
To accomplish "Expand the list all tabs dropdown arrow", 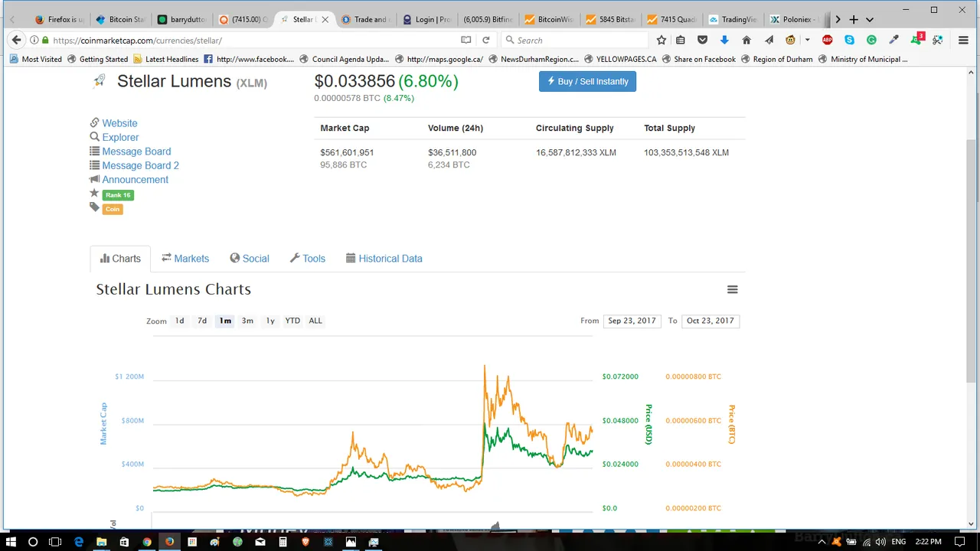I will 870,19.
